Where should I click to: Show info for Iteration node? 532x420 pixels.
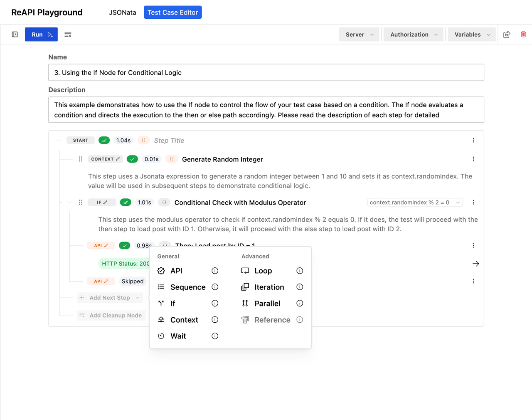click(x=300, y=287)
